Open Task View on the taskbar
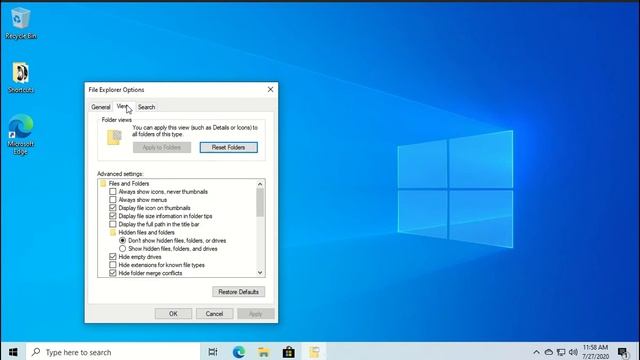 tap(213, 352)
